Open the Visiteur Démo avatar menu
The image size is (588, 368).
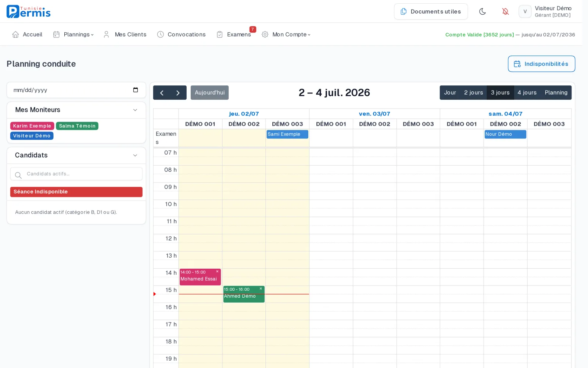point(525,11)
